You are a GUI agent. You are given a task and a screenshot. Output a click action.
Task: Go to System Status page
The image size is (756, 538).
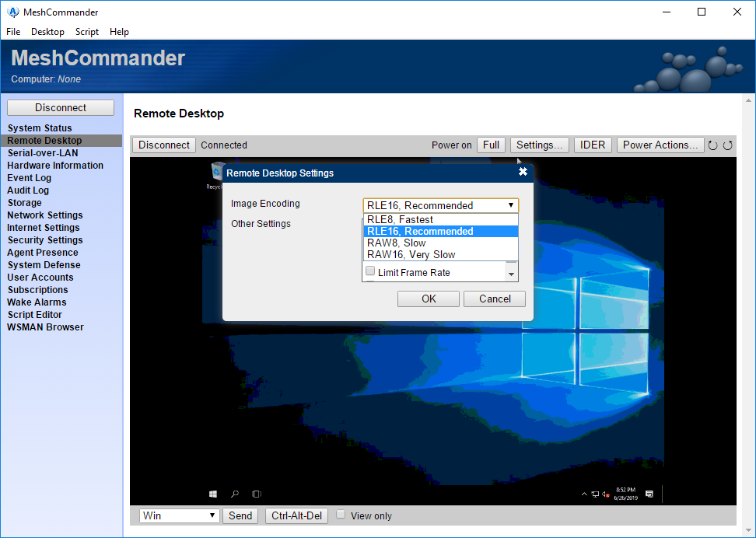[x=40, y=128]
